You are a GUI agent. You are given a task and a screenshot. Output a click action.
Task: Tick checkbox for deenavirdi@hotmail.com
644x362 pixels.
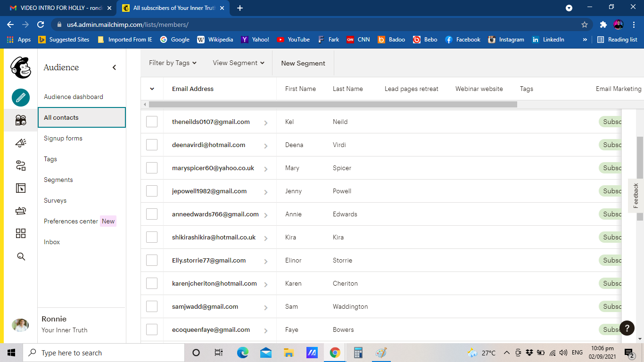[152, 145]
